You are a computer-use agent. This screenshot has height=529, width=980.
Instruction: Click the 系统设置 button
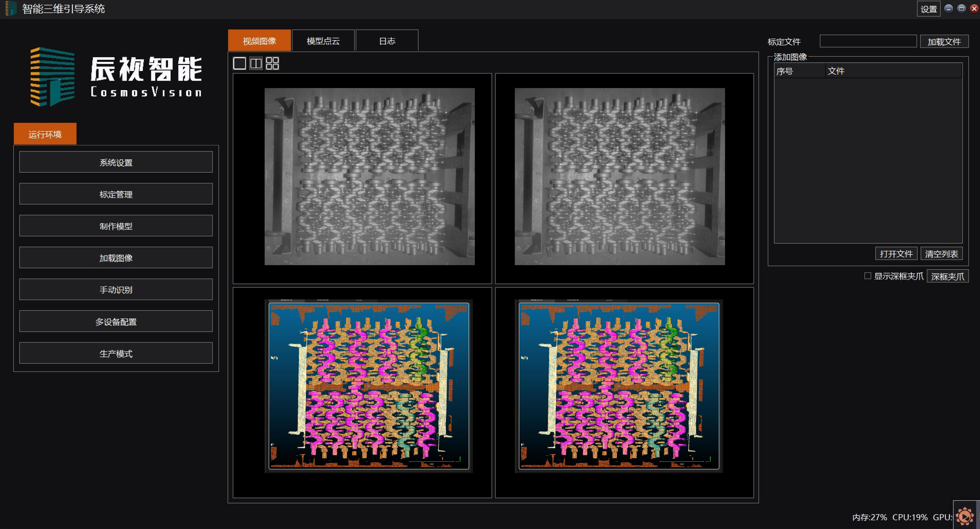click(116, 162)
